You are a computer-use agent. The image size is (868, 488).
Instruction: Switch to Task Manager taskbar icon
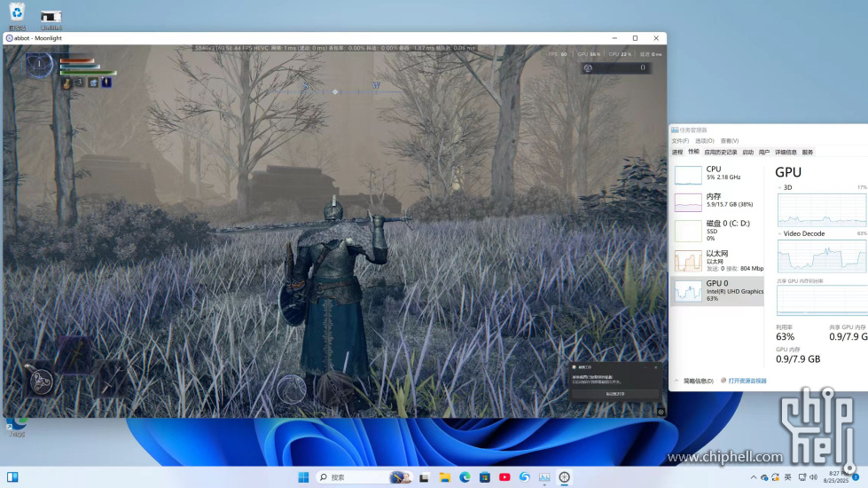[544, 477]
